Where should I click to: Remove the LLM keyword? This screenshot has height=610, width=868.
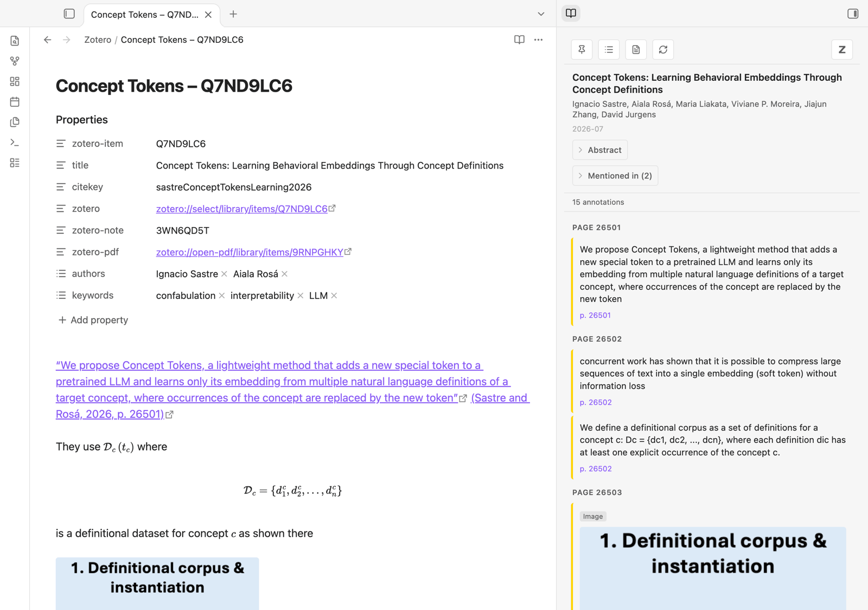pos(334,296)
